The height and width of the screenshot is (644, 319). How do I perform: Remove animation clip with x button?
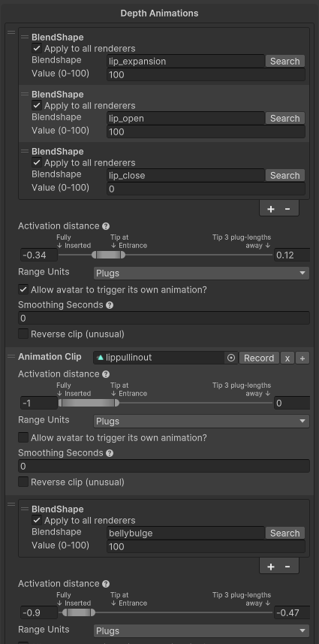(x=287, y=358)
